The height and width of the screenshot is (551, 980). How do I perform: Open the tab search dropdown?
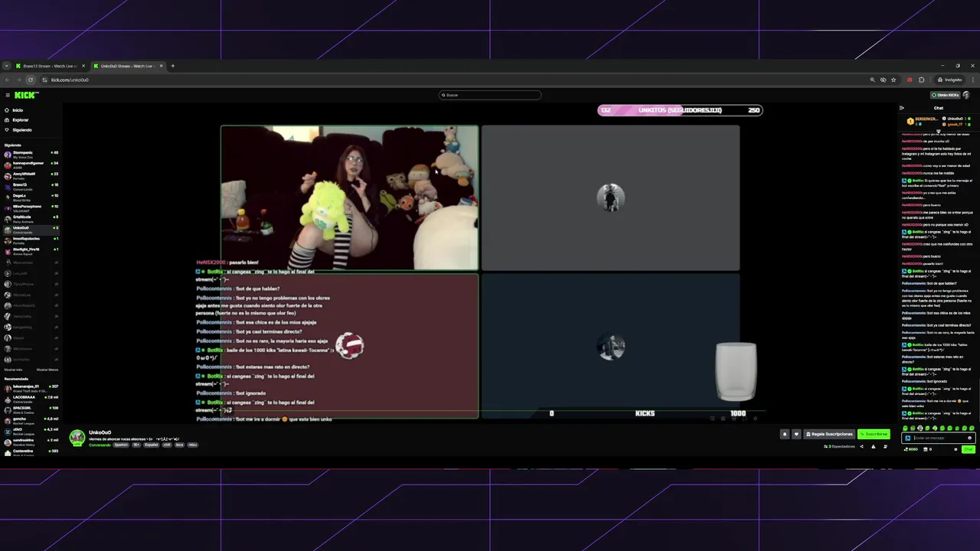point(6,66)
